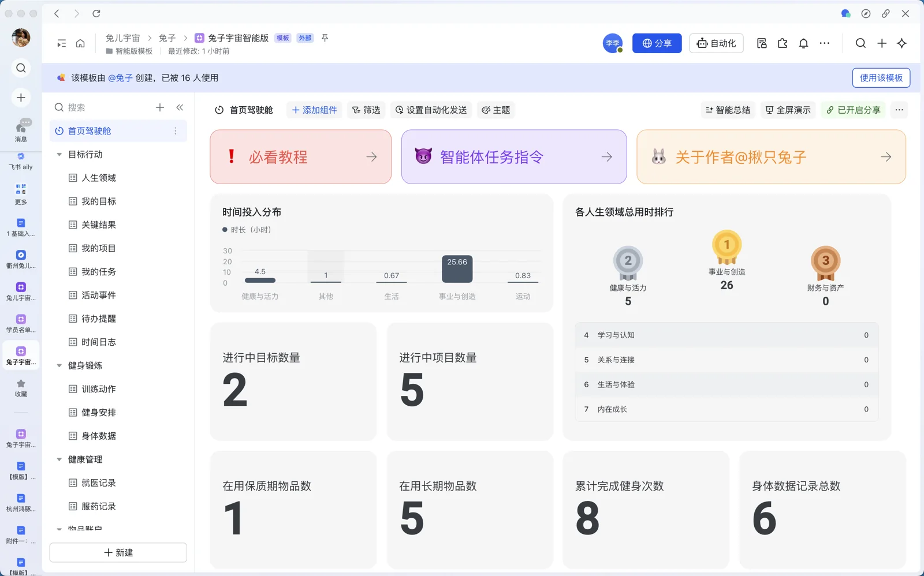Click 新建 button at sidebar bottom
924x576 pixels.
[118, 552]
